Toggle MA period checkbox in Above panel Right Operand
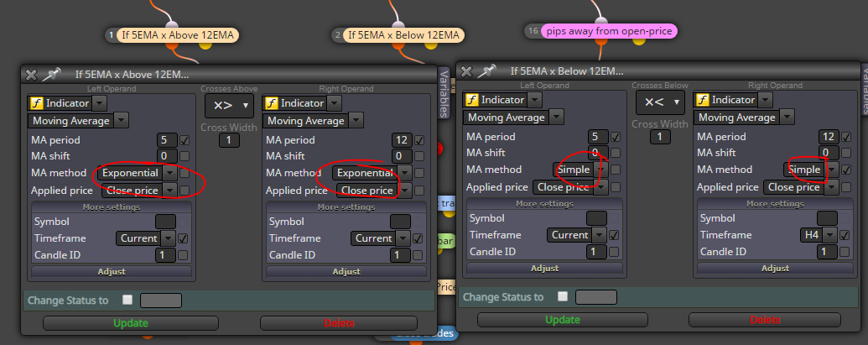The height and width of the screenshot is (345, 868). tap(419, 140)
